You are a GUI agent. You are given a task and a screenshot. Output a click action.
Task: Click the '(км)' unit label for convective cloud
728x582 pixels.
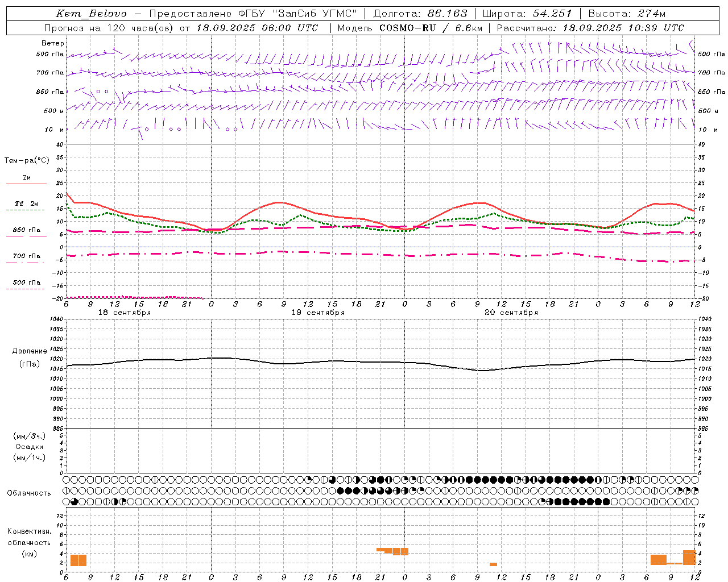30,554
